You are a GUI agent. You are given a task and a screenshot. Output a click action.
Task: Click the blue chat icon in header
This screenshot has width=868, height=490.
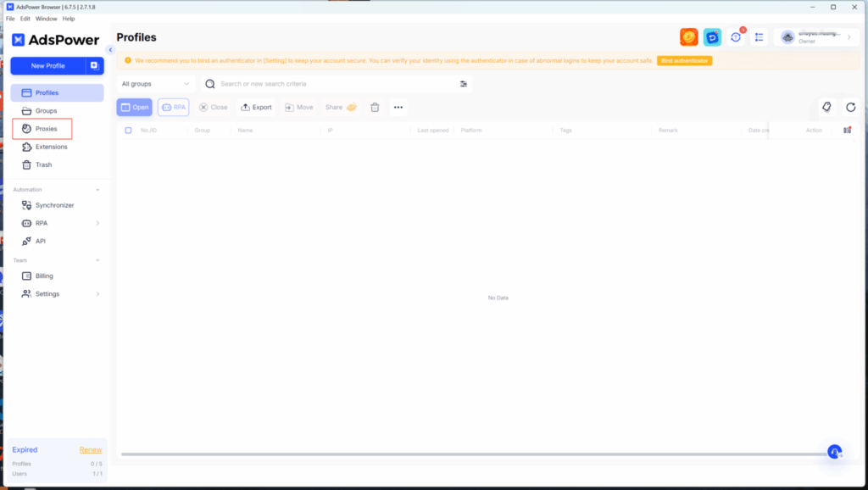pos(712,37)
